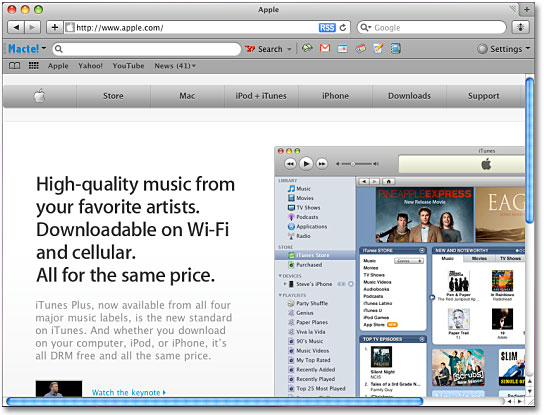Select My Top Rated playlist in iTunes

tap(309, 360)
